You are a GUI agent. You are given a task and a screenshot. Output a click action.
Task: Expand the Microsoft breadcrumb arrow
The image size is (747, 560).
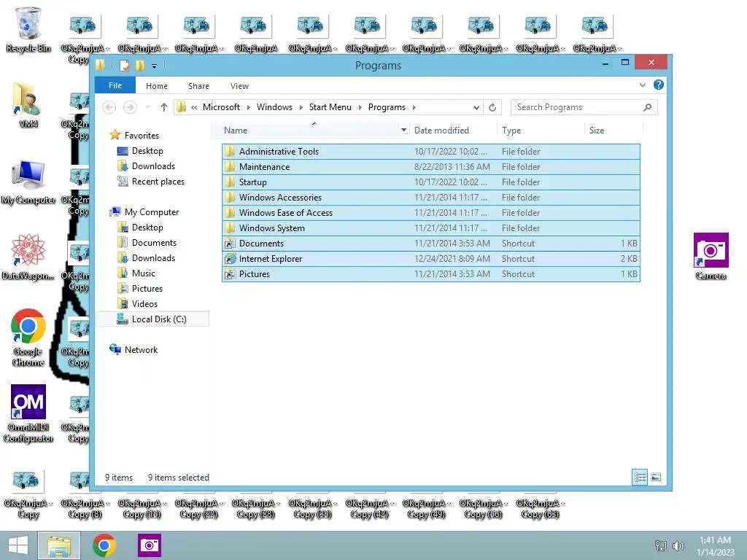tap(248, 108)
